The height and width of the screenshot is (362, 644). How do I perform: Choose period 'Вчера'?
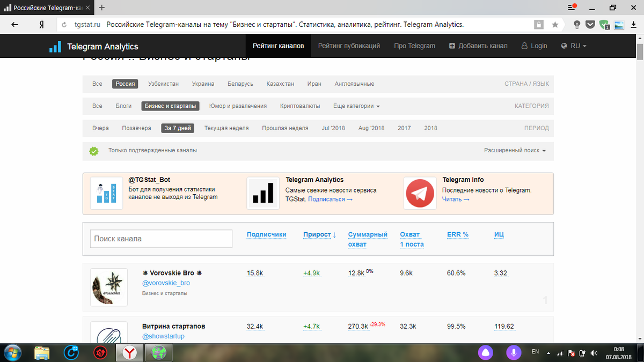(x=100, y=128)
